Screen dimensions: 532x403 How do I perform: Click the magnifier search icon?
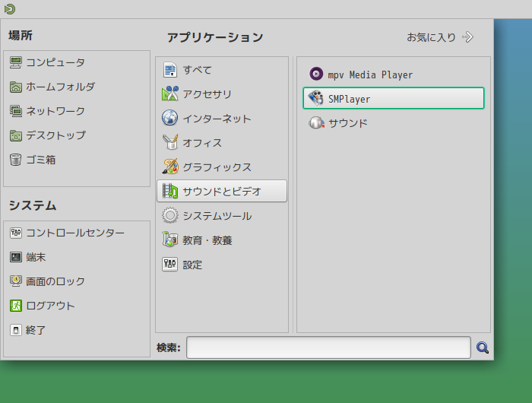click(482, 347)
